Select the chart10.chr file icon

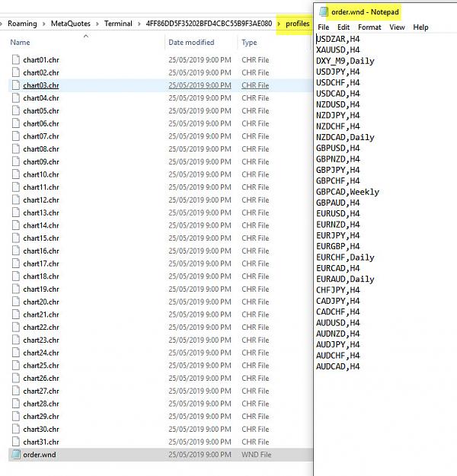coord(16,174)
